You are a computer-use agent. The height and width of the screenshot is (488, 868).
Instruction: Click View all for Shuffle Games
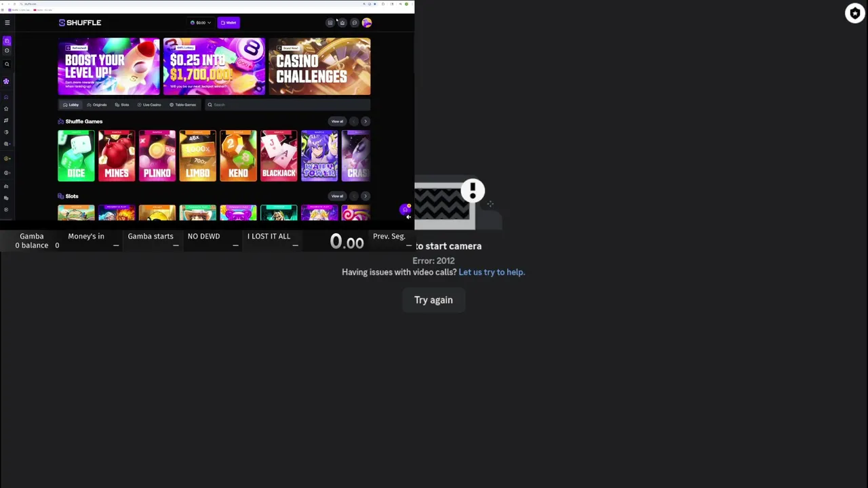point(337,121)
